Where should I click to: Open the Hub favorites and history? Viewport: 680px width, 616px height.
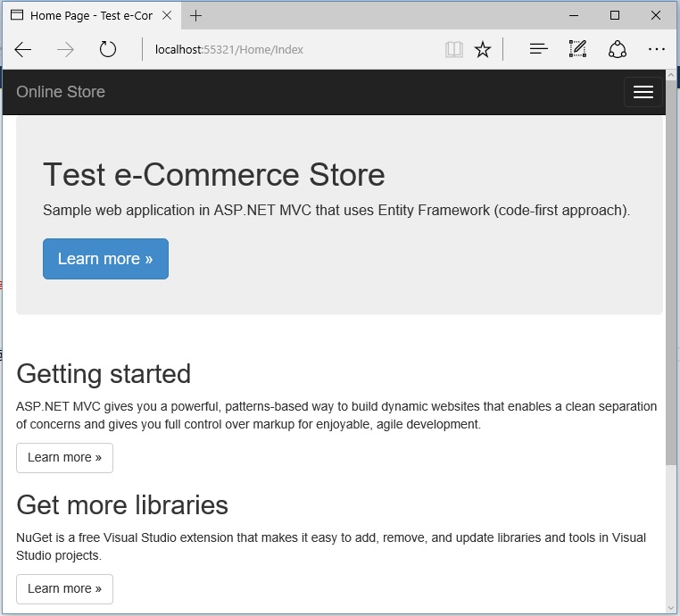pyautogui.click(x=539, y=49)
